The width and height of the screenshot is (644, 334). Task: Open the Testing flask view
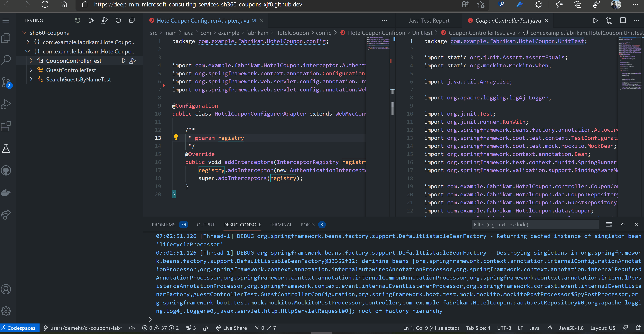click(6, 148)
